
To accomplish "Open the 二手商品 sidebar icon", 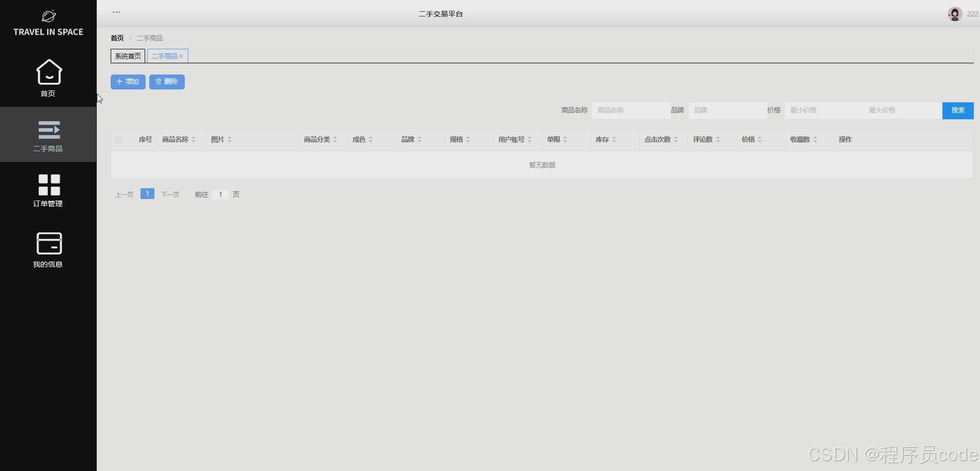I will (48, 130).
